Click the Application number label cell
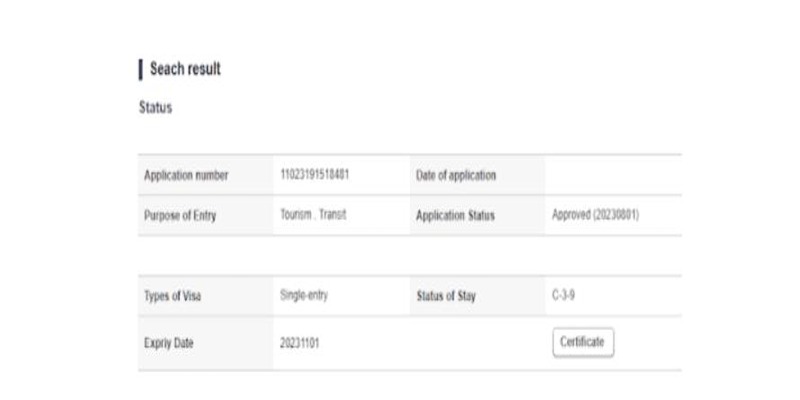800x400 pixels. pyautogui.click(x=186, y=175)
